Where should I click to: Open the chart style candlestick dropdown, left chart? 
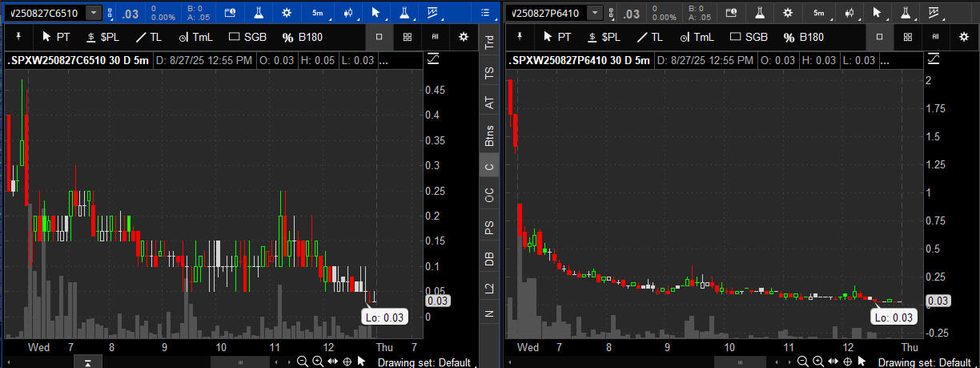pyautogui.click(x=347, y=13)
